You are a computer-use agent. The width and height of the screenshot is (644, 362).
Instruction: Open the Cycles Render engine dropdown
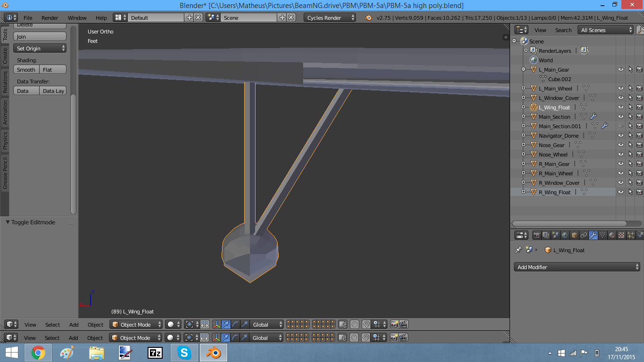330,17
